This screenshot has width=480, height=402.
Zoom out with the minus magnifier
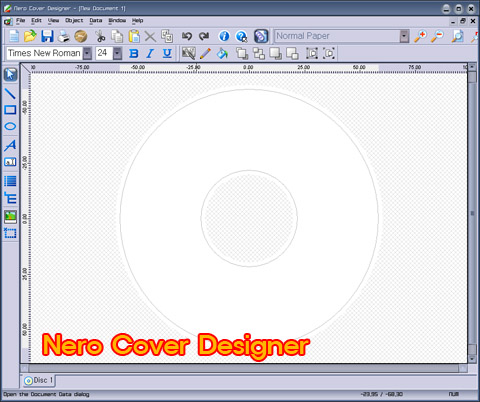437,36
